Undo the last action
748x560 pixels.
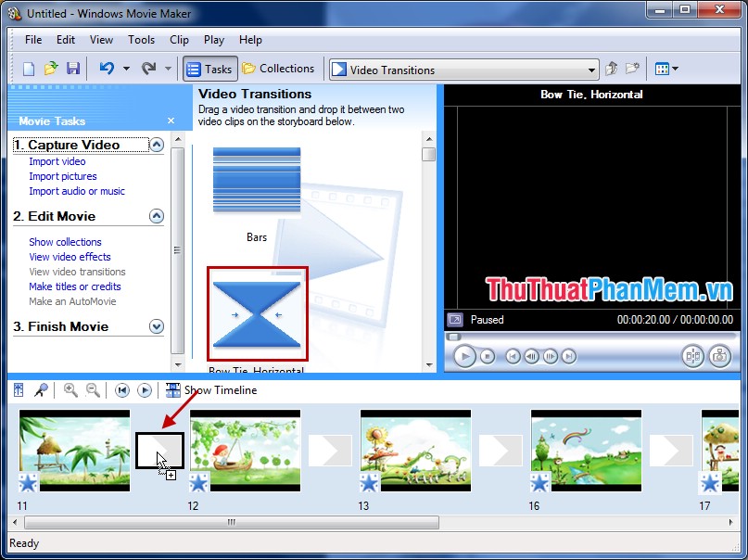click(x=107, y=68)
